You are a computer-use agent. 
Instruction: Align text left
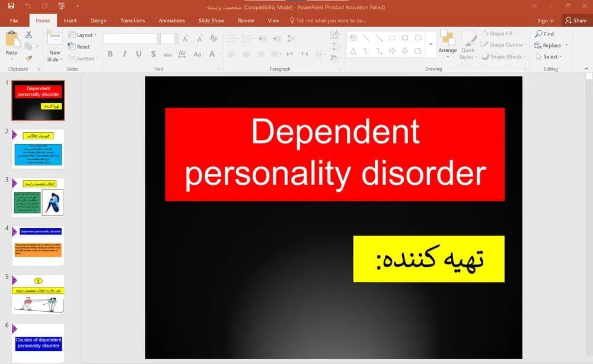click(x=232, y=55)
